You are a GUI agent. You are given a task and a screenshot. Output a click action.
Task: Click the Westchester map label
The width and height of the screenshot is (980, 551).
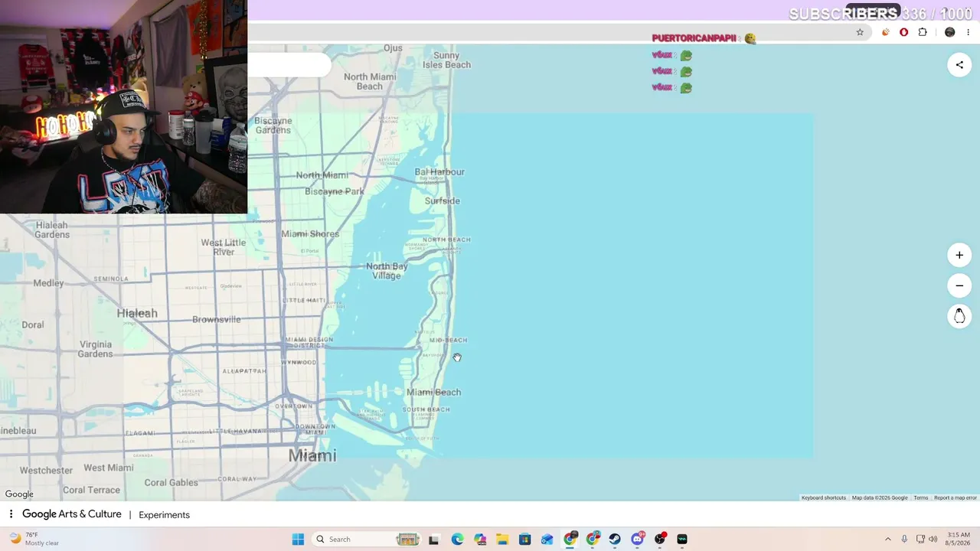(x=46, y=470)
